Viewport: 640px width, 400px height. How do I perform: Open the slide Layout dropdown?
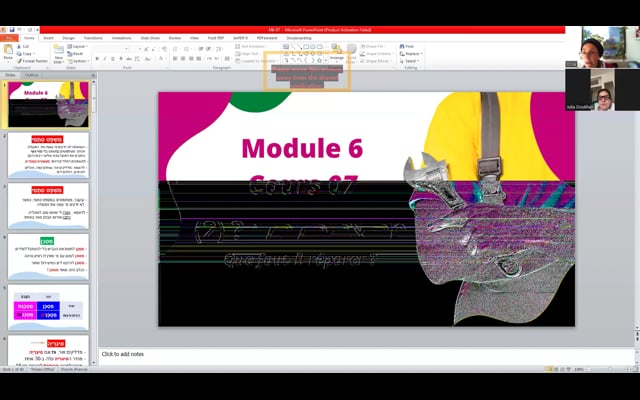(x=78, y=47)
